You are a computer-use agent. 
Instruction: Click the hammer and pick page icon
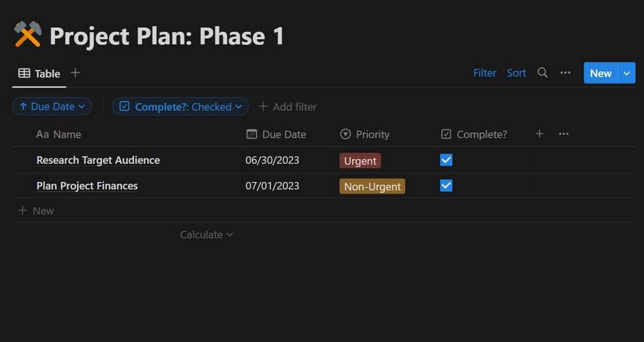click(27, 35)
